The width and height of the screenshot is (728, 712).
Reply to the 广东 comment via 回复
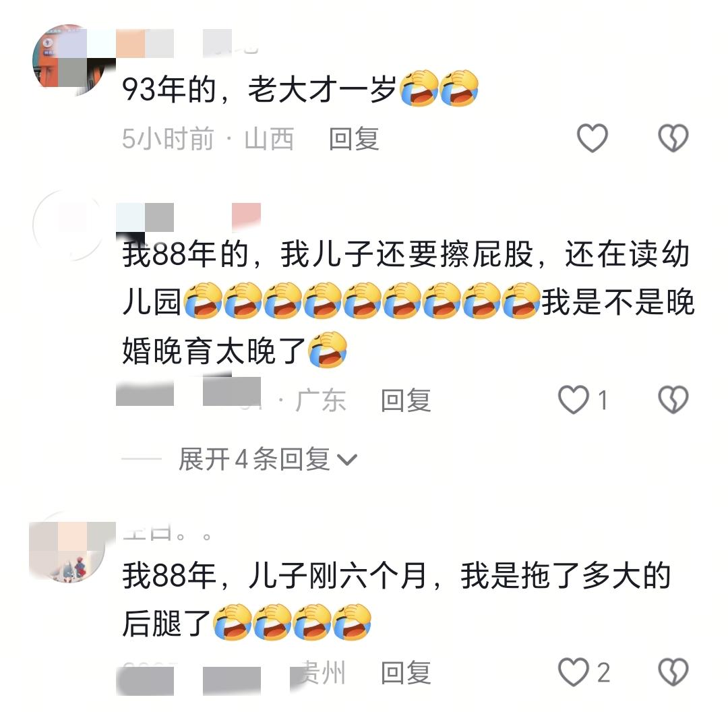tap(405, 400)
